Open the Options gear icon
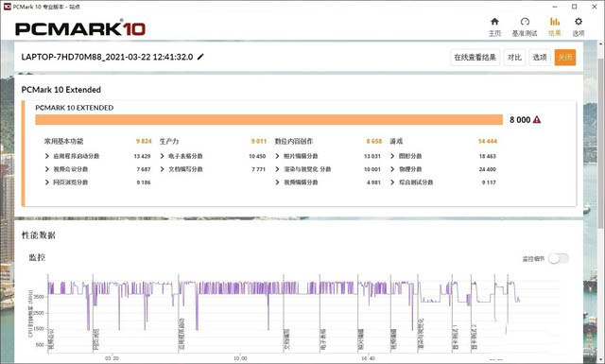The height and width of the screenshot is (364, 605). click(578, 22)
